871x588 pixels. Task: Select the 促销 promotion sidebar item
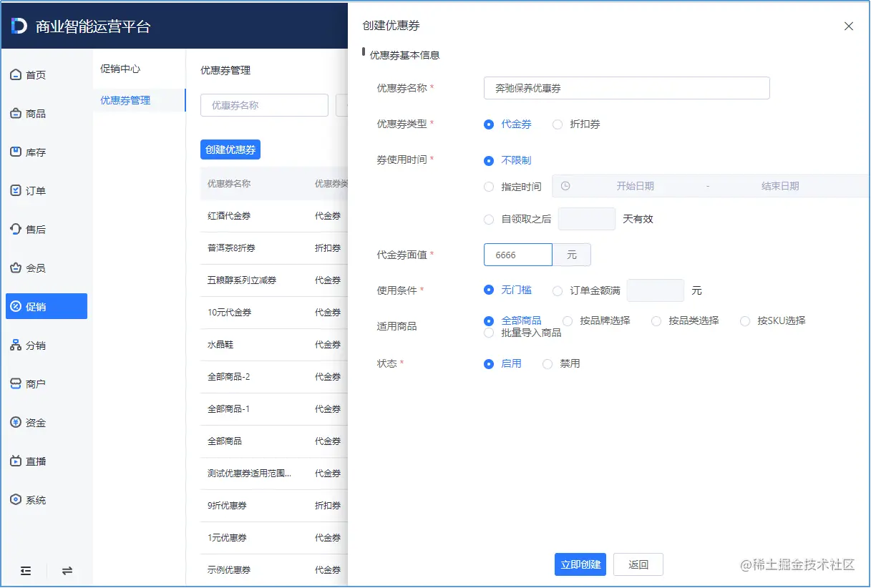pyautogui.click(x=47, y=306)
